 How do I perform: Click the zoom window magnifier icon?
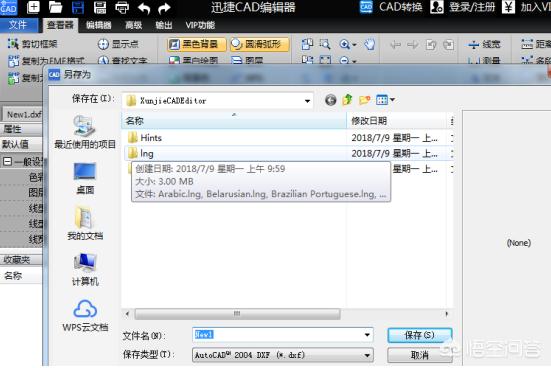[x=325, y=44]
